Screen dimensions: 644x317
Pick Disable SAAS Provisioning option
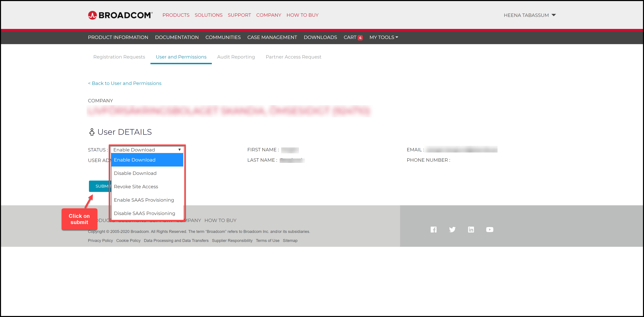(x=144, y=214)
